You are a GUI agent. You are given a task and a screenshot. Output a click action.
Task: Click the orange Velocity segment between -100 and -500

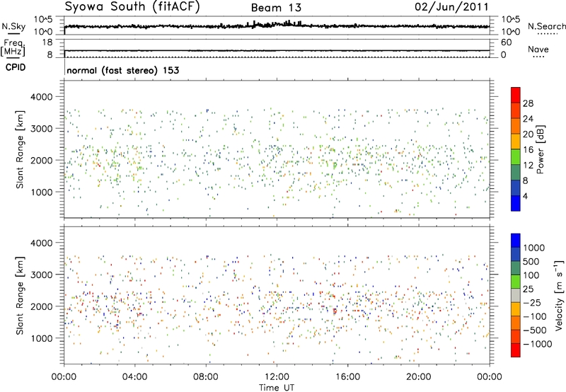516,323
